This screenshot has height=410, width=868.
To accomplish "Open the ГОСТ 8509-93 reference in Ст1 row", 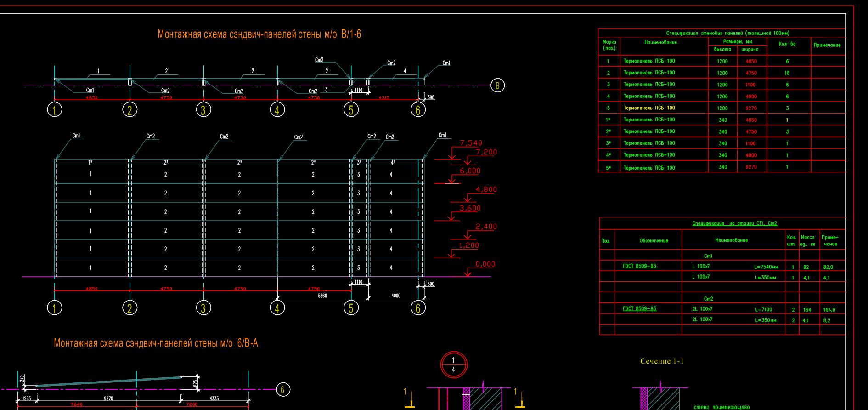I will point(639,266).
